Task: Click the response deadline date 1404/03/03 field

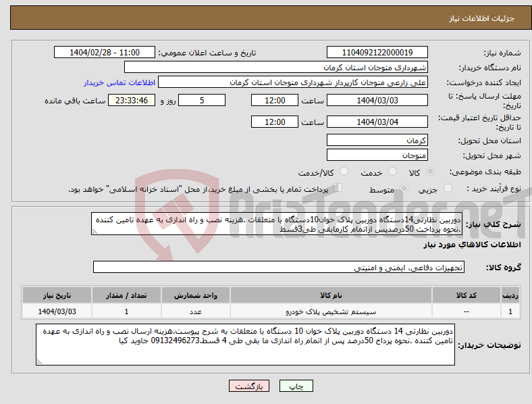Action: click(x=377, y=100)
